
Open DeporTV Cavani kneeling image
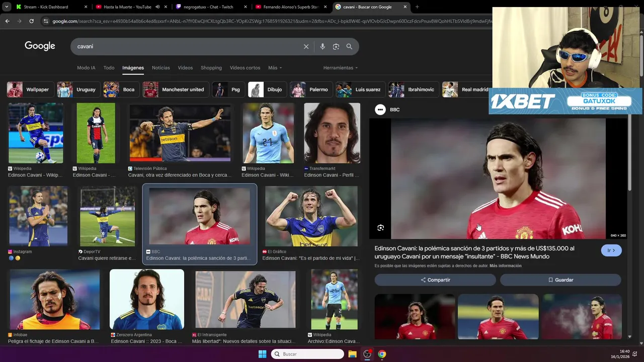[107, 216]
